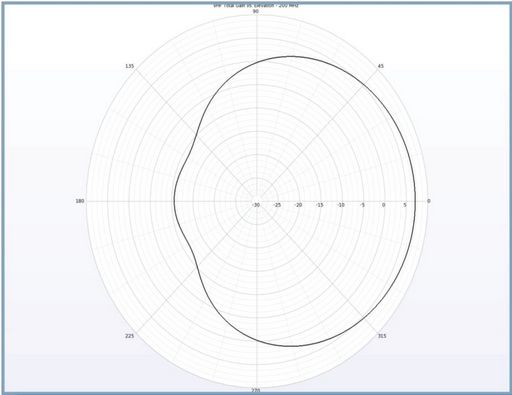512x395 pixels.
Task: Click the 0 degree angle label outside the circle
Action: click(x=429, y=201)
